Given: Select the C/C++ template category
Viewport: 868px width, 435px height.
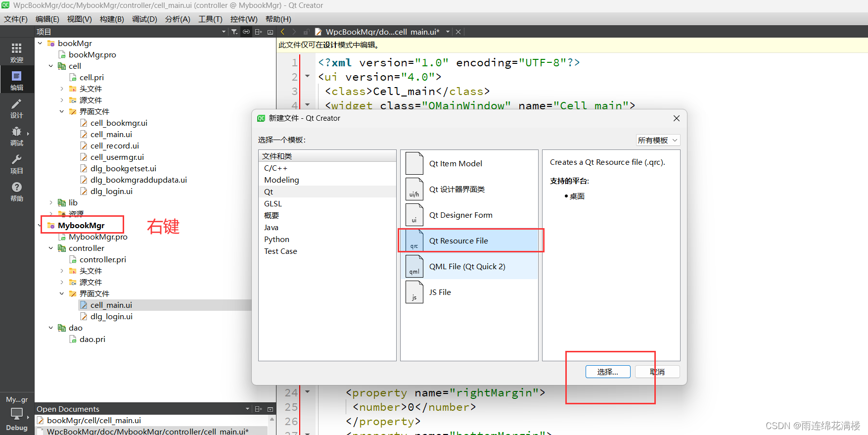Looking at the screenshot, I should pos(327,168).
